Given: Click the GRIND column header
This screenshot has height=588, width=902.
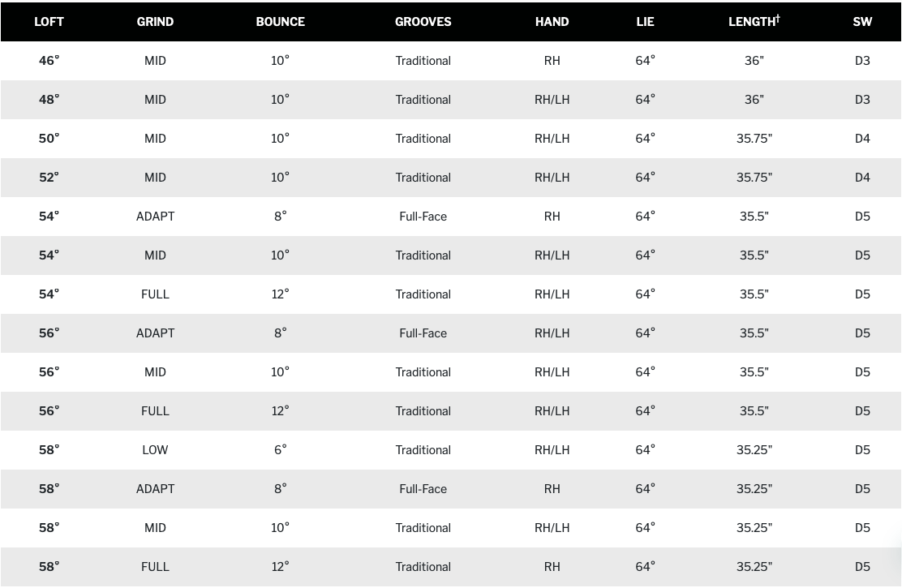Looking at the screenshot, I should (x=155, y=22).
